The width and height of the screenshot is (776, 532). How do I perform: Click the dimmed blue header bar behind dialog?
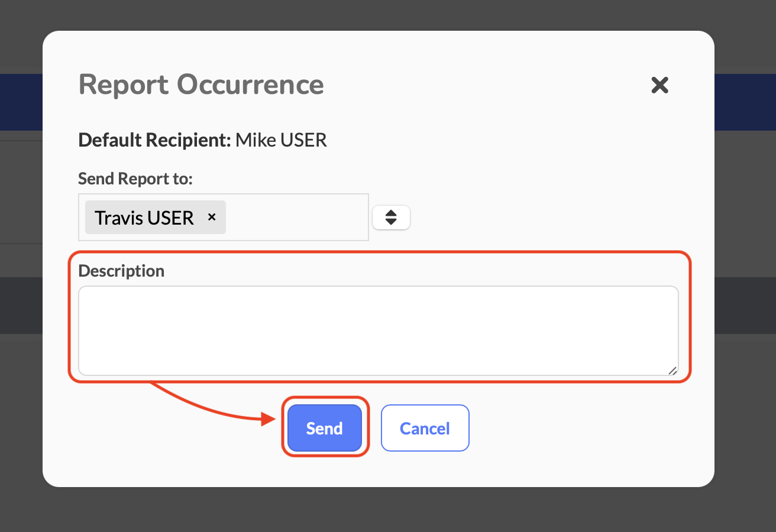point(745,102)
